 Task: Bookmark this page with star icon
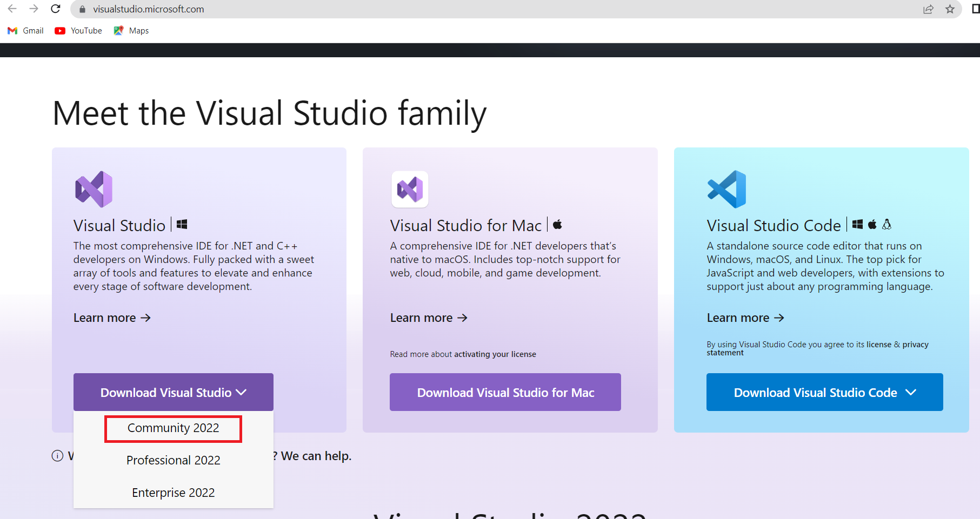[x=950, y=9]
